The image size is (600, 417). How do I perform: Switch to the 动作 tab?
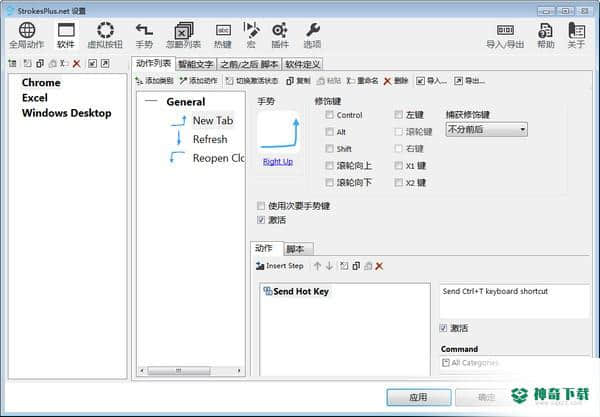pyautogui.click(x=267, y=248)
